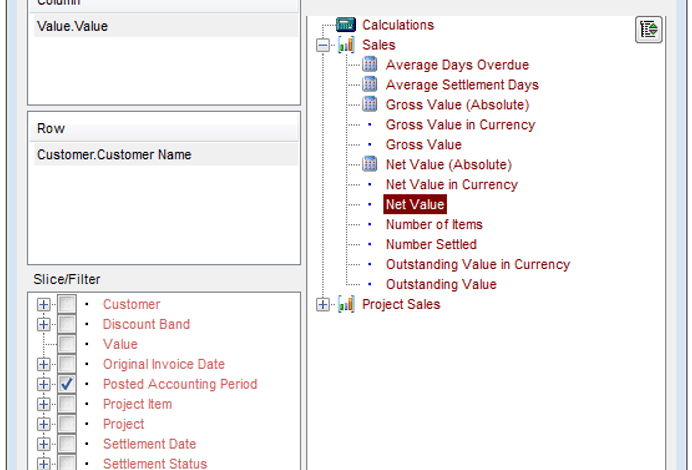The width and height of the screenshot is (692, 470).
Task: Click the Project Item filter label
Action: 137,404
